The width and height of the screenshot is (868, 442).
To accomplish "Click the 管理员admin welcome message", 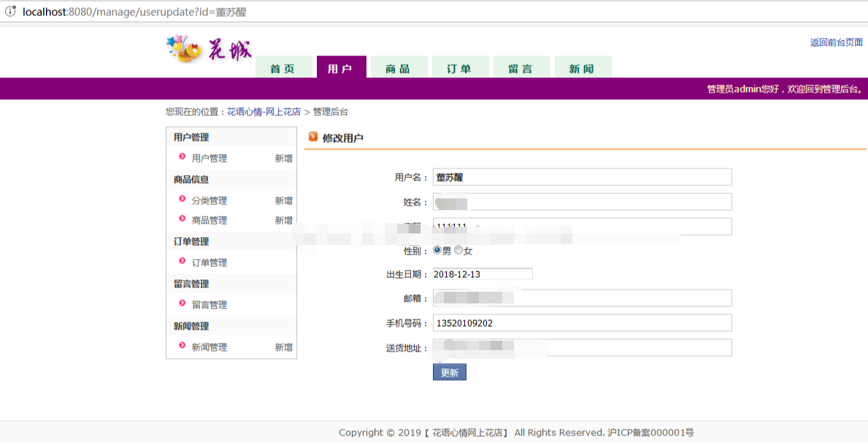I will [x=785, y=88].
